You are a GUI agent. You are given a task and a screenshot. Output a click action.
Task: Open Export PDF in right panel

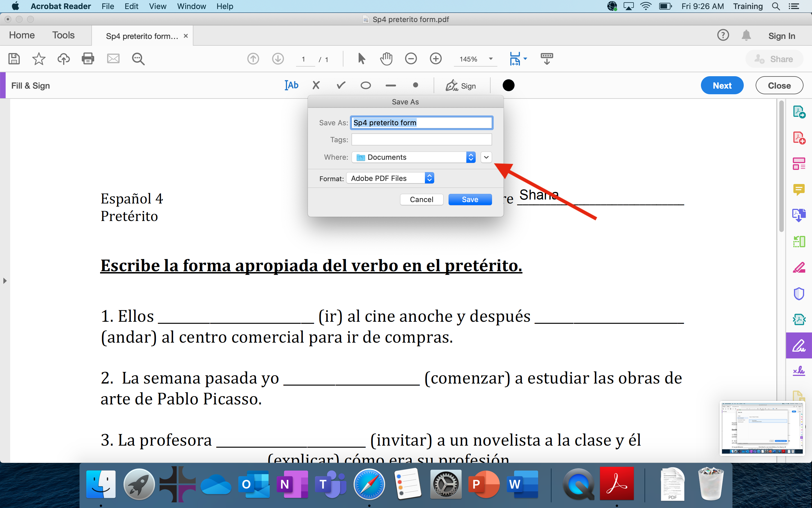(799, 112)
